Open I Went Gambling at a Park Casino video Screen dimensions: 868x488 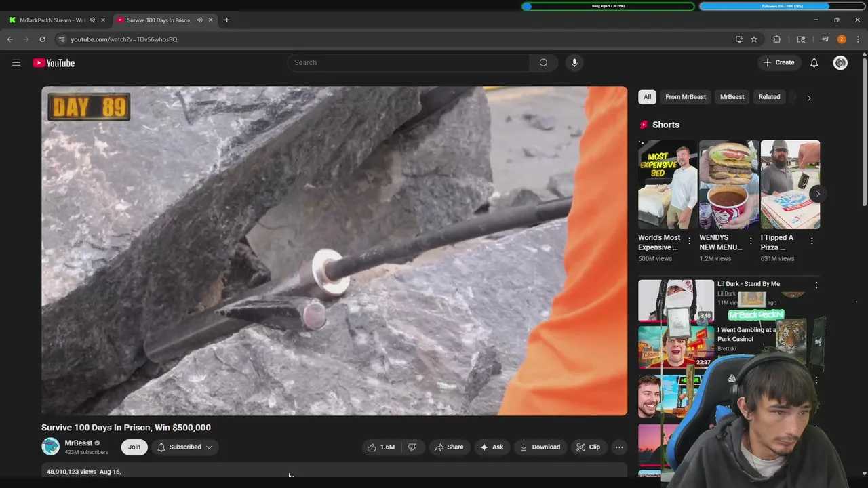point(747,334)
